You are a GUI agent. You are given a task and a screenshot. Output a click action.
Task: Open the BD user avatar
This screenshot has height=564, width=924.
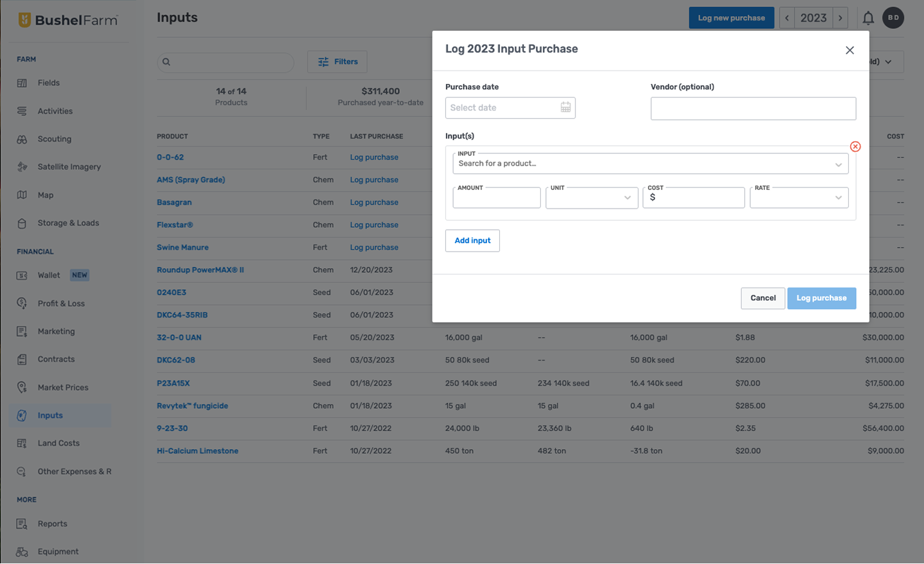[x=893, y=18]
